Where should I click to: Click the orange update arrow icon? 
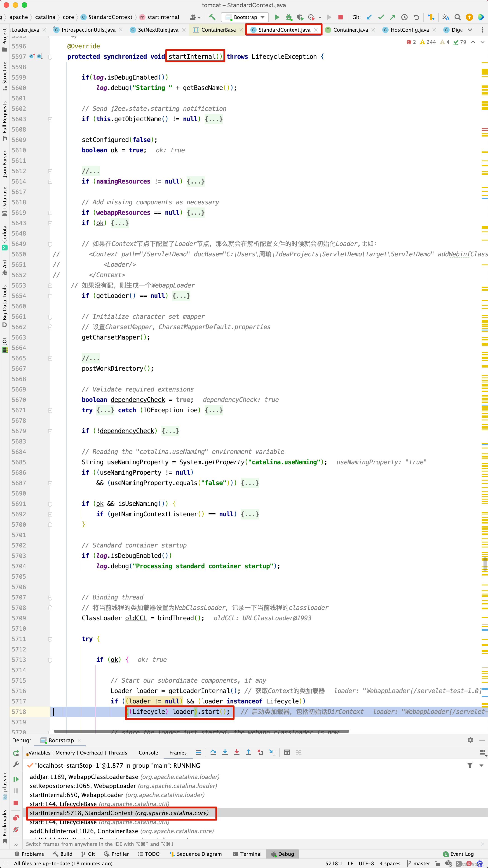(469, 17)
